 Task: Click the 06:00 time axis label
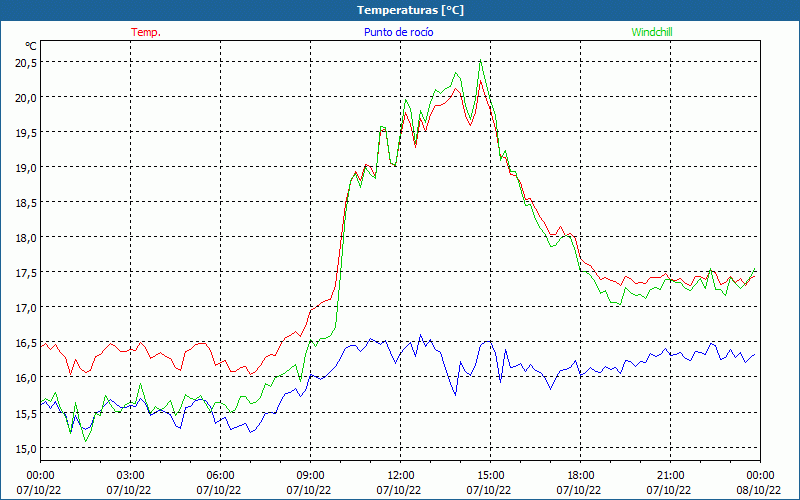220,476
